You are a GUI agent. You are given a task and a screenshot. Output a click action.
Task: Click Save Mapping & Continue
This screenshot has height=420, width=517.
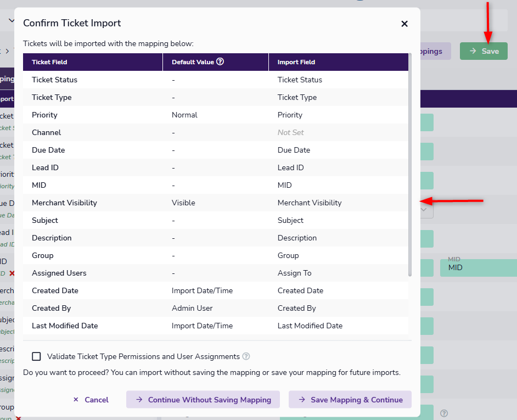[350, 400]
